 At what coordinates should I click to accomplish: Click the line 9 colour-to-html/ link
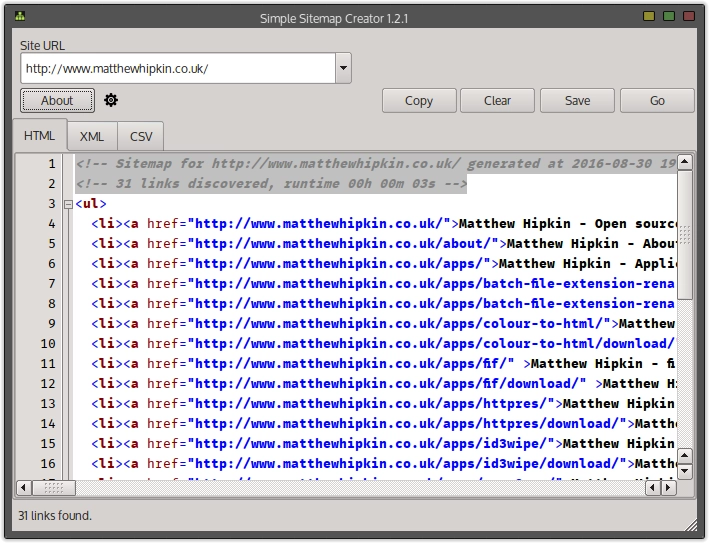click(x=399, y=324)
